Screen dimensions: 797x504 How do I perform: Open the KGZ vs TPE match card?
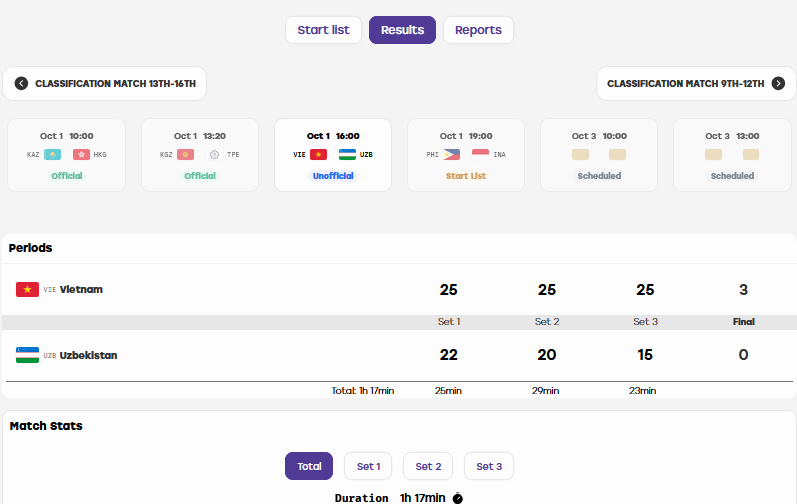(x=200, y=155)
